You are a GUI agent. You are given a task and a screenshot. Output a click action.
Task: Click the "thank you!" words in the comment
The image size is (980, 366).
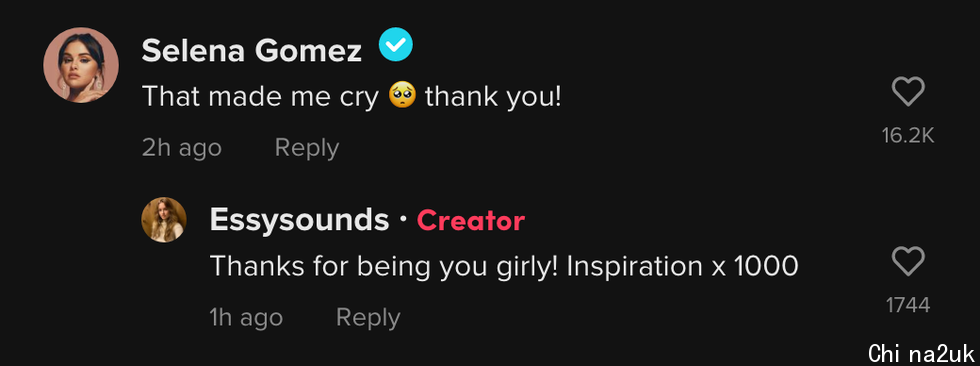pos(493,97)
